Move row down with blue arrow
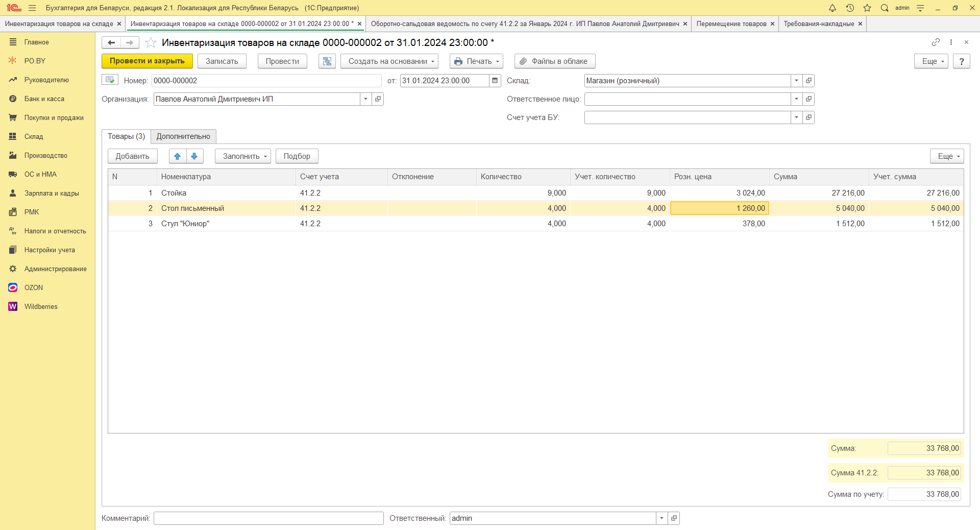Image resolution: width=980 pixels, height=530 pixels. (x=194, y=156)
